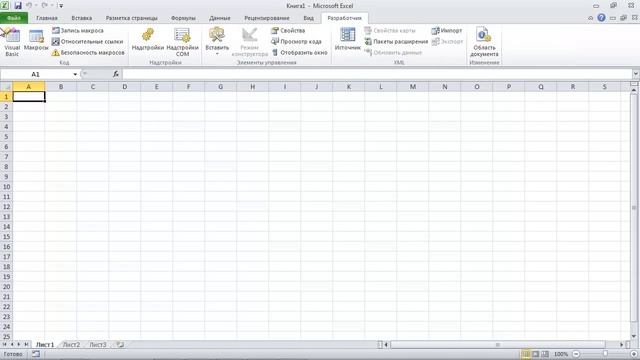Toggle Относительные ссылки relative references

87,42
